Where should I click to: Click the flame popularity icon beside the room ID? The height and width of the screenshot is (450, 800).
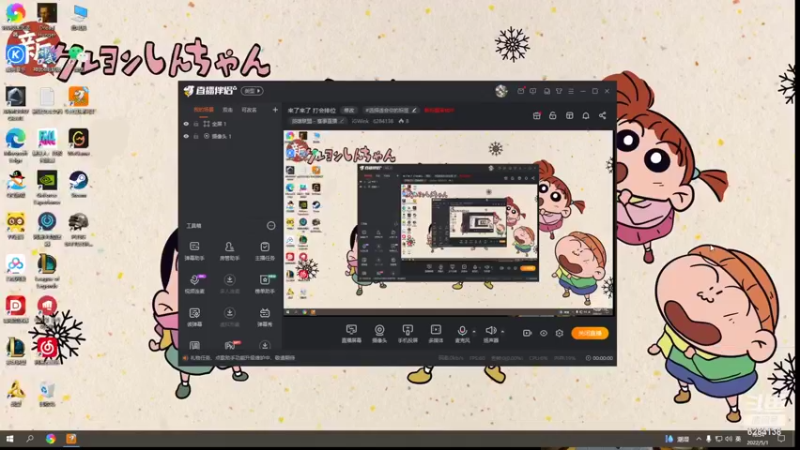coord(402,121)
